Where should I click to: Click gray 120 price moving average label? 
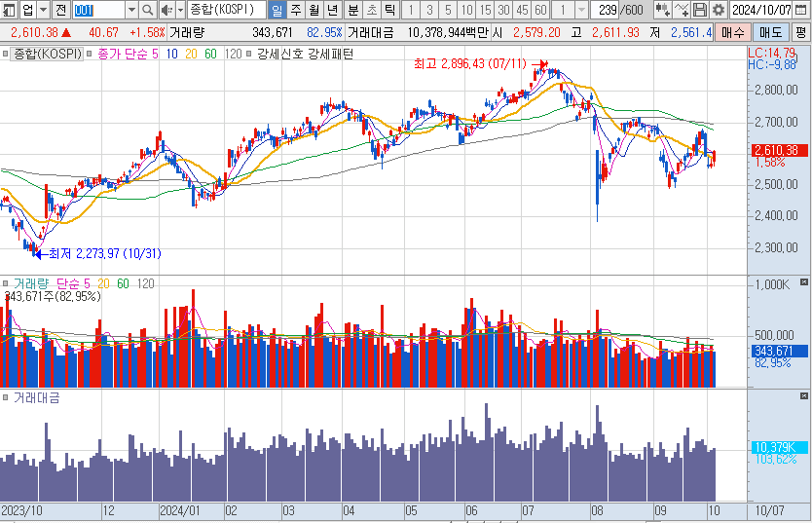(x=233, y=54)
